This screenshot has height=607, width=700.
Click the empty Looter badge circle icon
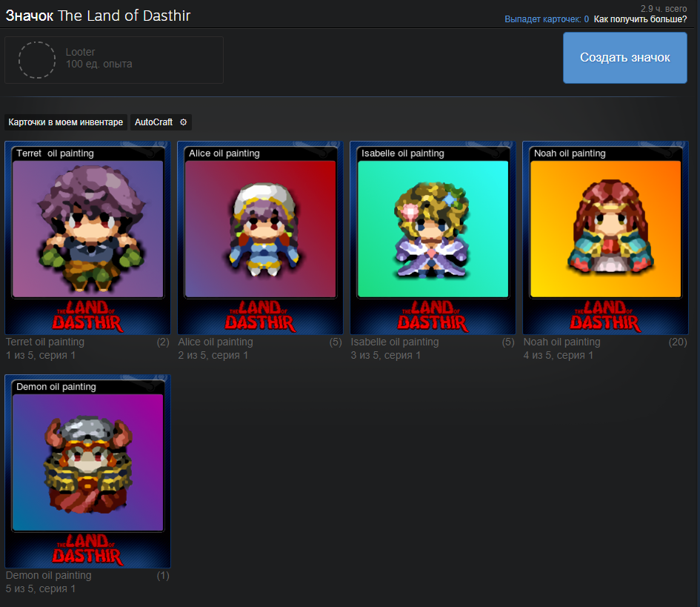(37, 60)
